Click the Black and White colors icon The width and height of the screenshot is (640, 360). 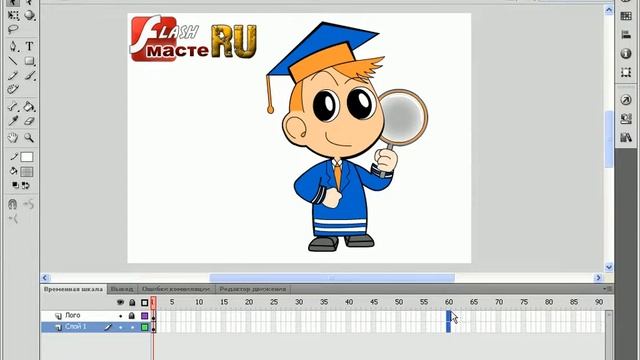(x=15, y=185)
